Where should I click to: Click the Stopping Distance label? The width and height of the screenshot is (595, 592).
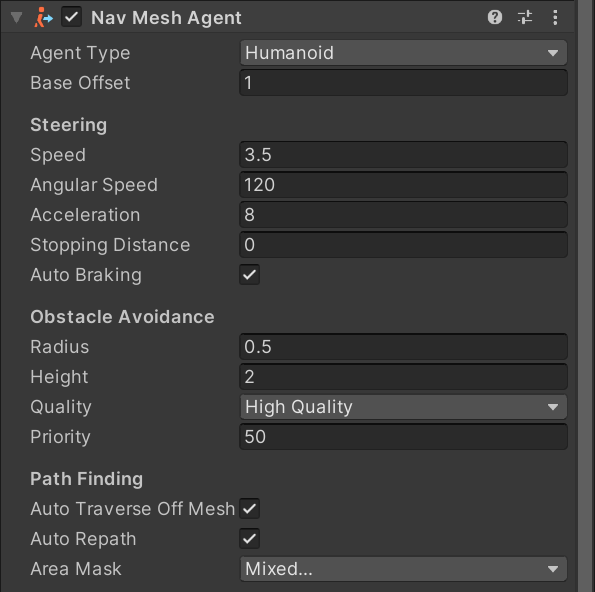[x=110, y=245]
